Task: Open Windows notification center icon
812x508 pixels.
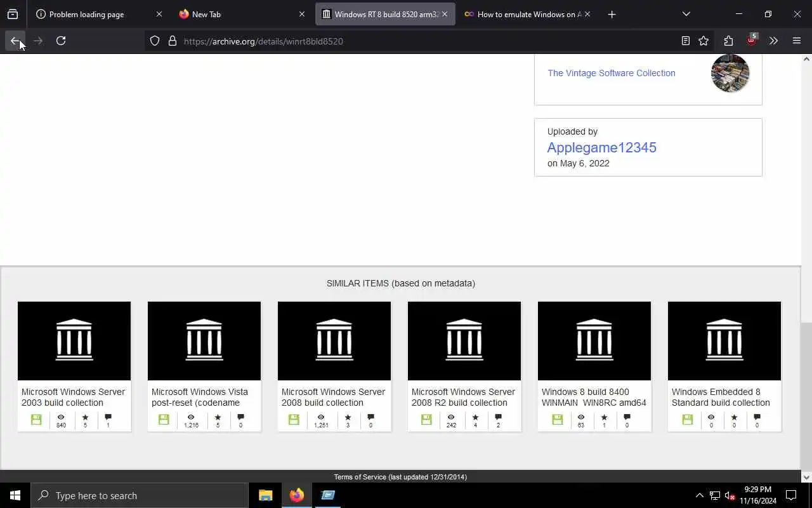Action: click(x=791, y=495)
